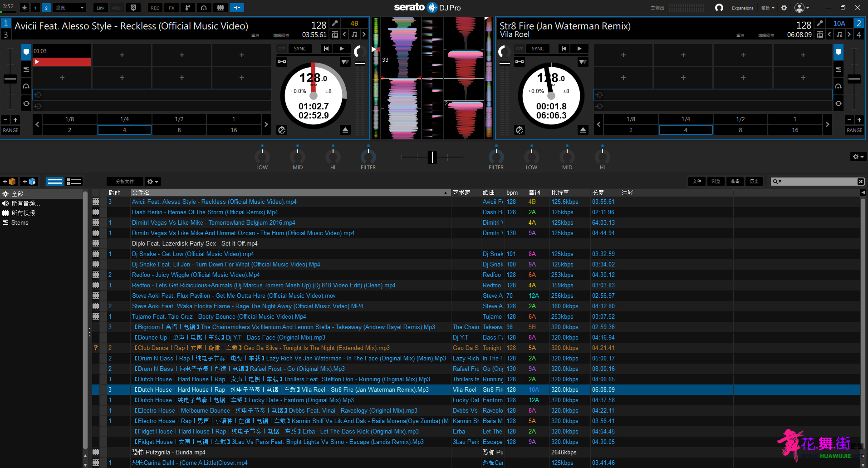Viewport: 868px width, 468px height.
Task: Open the 文件 library tab
Action: click(697, 182)
